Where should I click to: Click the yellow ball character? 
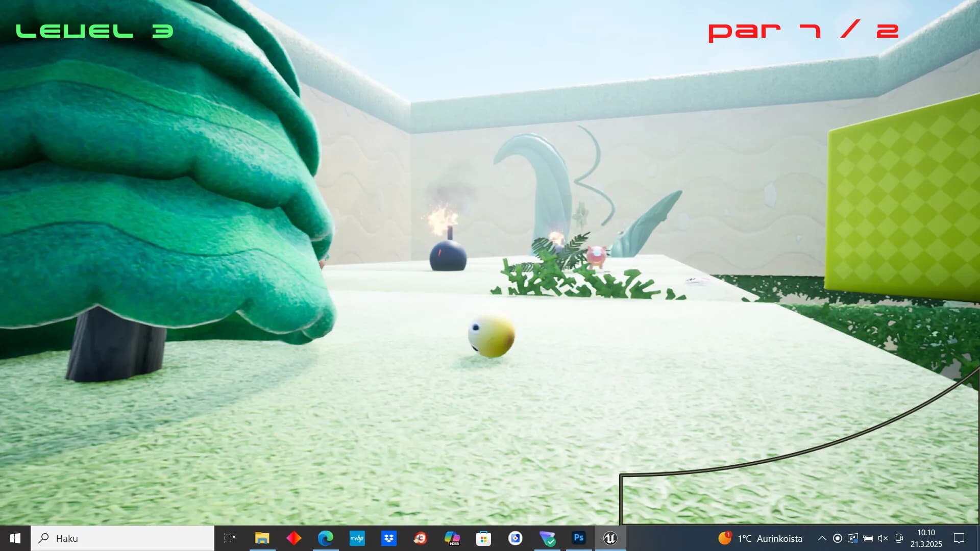491,336
